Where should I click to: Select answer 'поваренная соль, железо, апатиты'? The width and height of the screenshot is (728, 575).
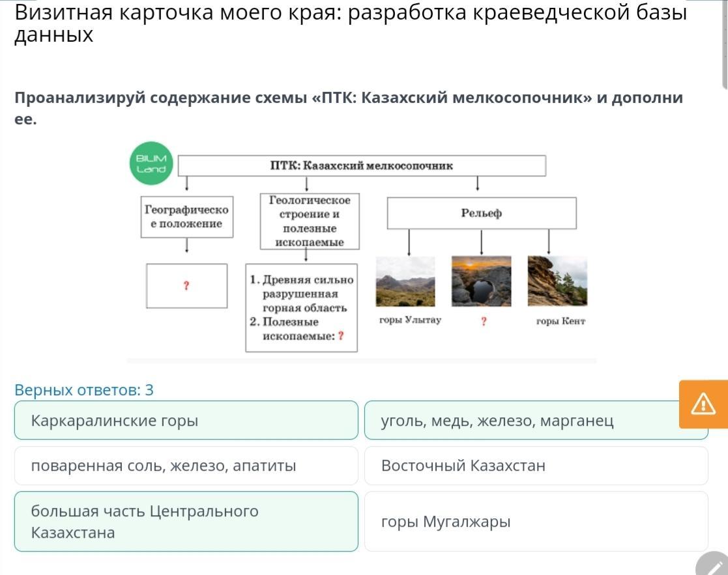click(186, 466)
